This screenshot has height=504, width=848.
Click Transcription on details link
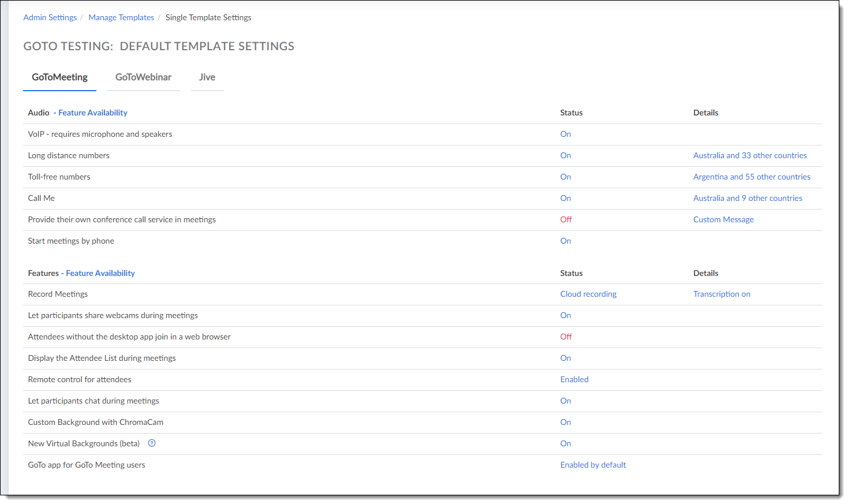pyautogui.click(x=722, y=294)
